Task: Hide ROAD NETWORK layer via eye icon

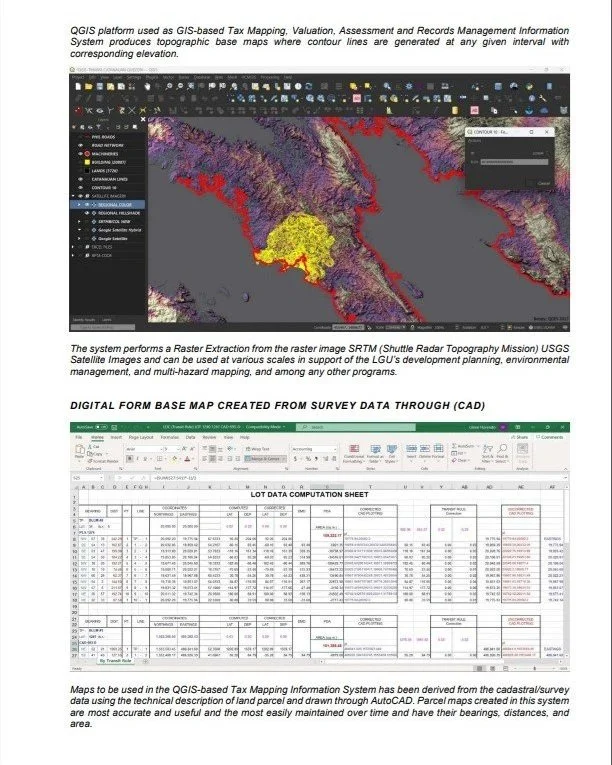Action: pyautogui.click(x=81, y=145)
